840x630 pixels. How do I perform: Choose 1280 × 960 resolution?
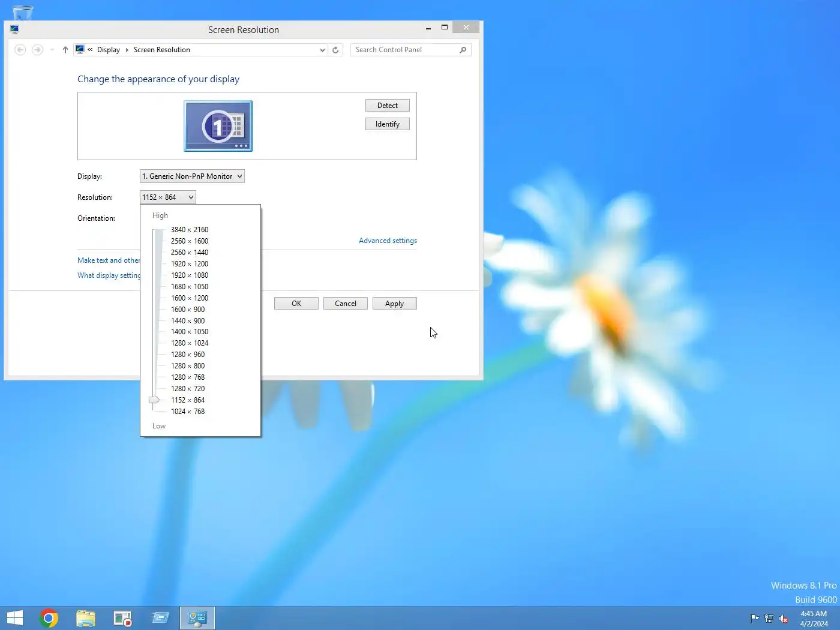[x=188, y=355]
